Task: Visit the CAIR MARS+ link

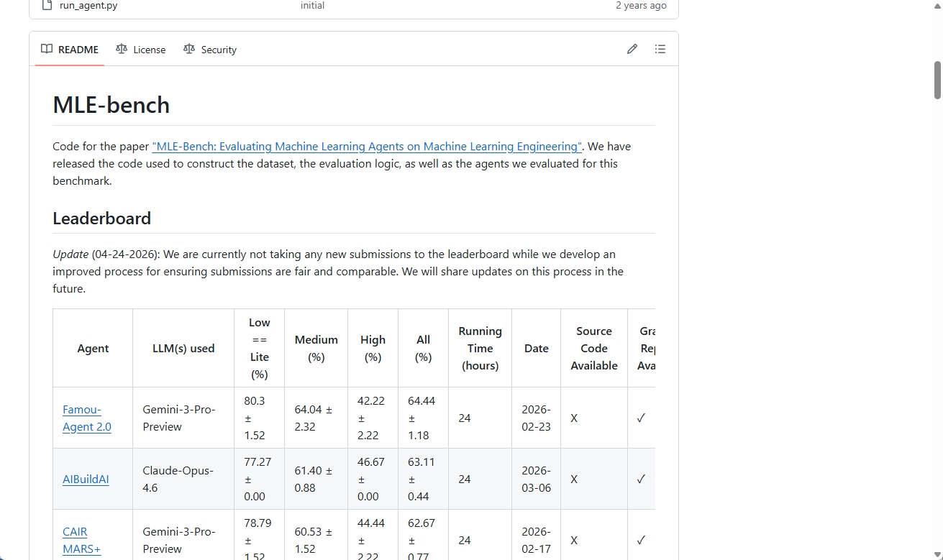Action: [81, 541]
